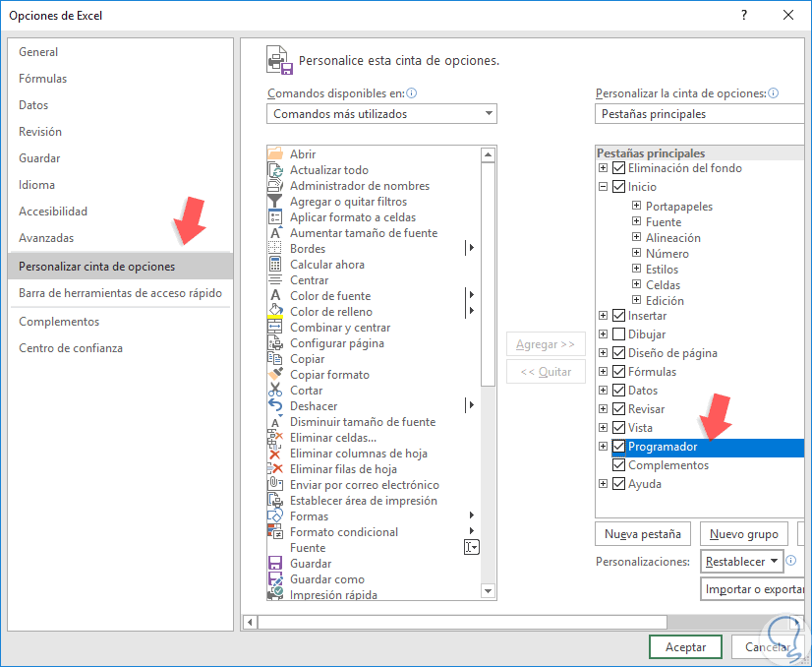Click the Importar o exportar button
This screenshot has height=667, width=812.
click(753, 589)
